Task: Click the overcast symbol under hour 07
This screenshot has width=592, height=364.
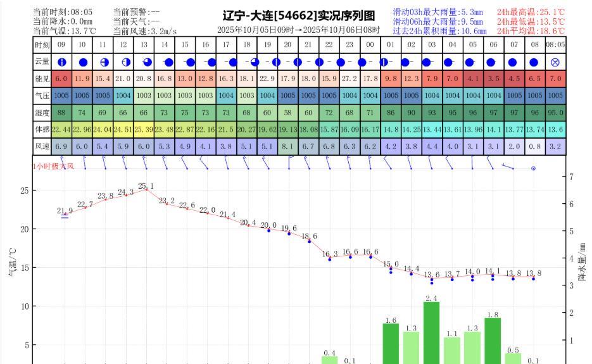Action: (x=512, y=62)
